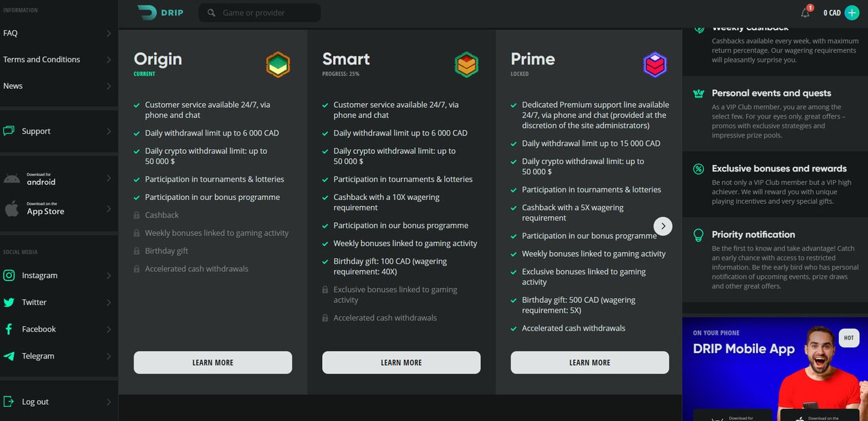Click the Log out icon
Screen dimensions: 868x421
click(x=9, y=401)
